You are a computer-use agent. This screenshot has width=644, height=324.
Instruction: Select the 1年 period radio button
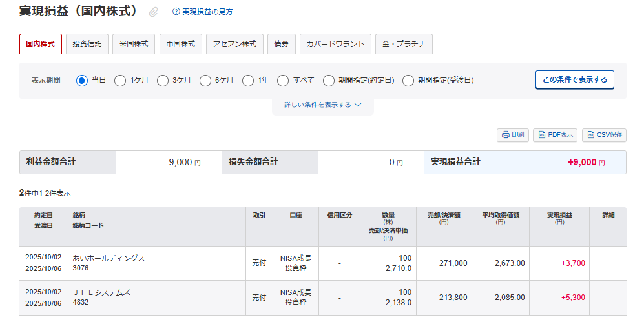pos(248,81)
